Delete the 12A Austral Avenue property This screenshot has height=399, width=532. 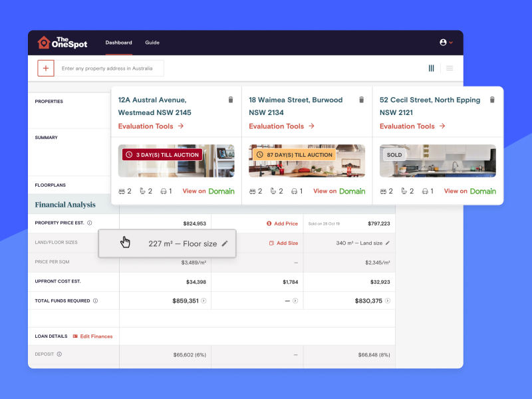tap(231, 99)
